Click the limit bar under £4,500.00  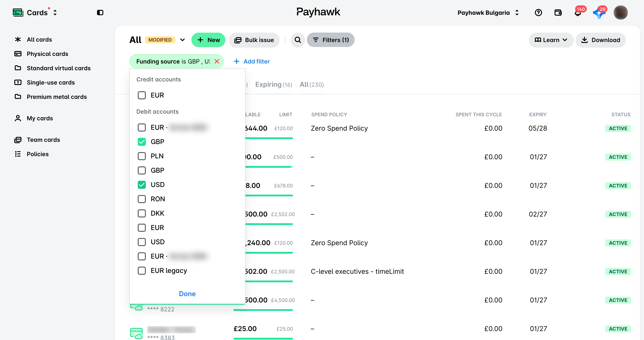point(263,310)
